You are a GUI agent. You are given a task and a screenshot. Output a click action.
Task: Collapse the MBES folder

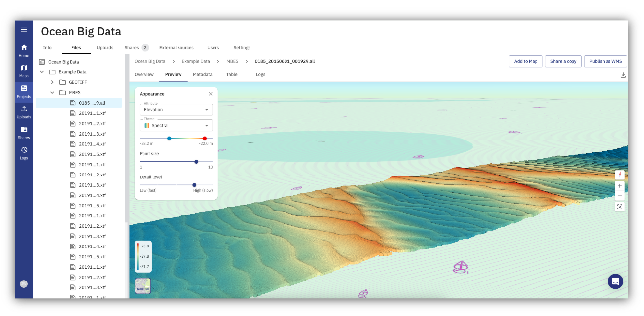(x=51, y=92)
